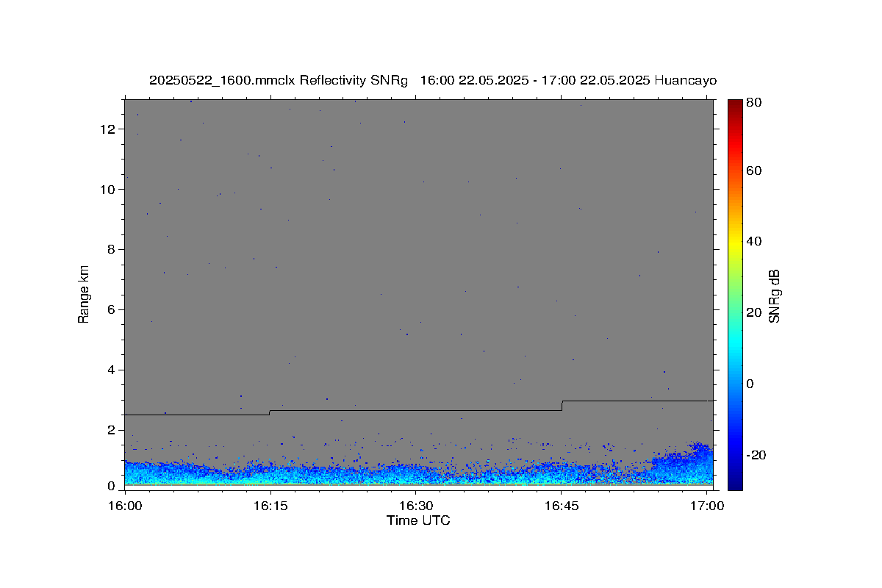Click the black line step near 16:45
Image resolution: width=882 pixels, height=588 pixels.
[x=562, y=406]
